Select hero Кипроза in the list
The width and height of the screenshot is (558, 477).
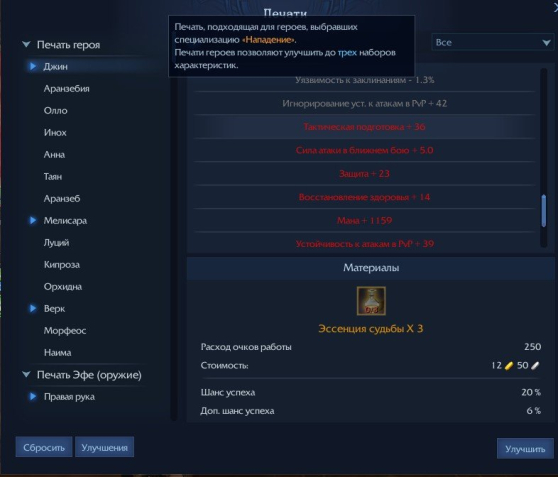click(62, 264)
